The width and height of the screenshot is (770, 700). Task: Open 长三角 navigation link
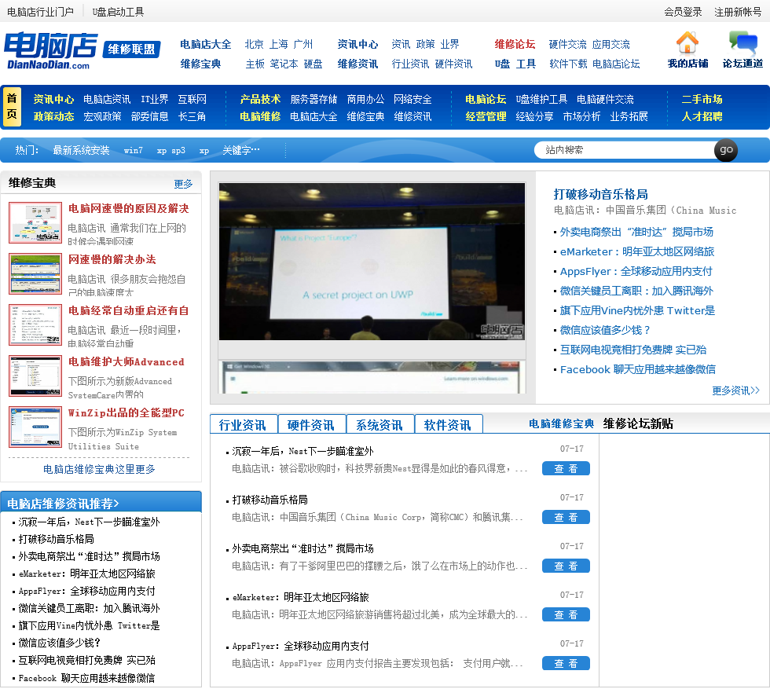click(192, 116)
